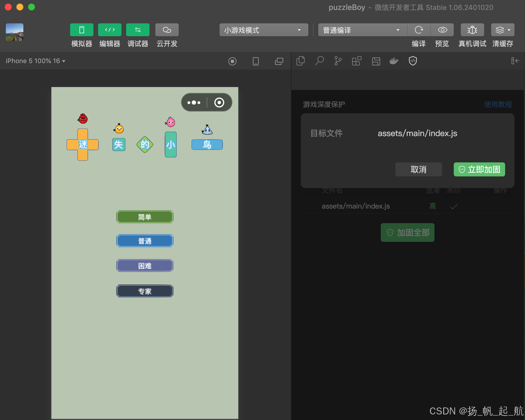Open the cloud development button

[167, 30]
